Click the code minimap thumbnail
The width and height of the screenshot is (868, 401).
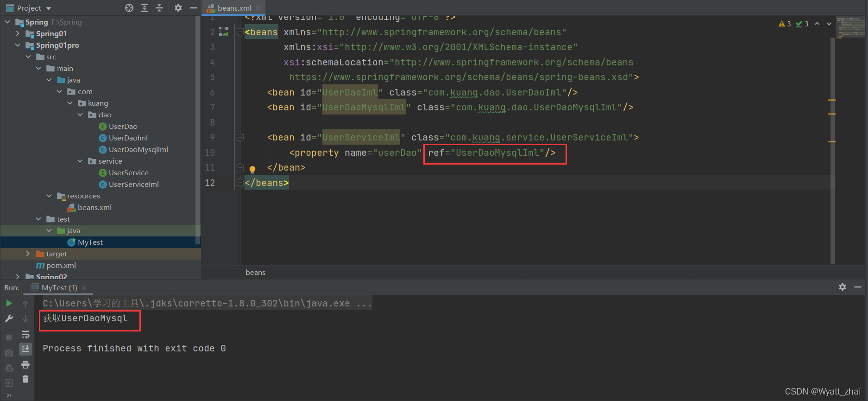point(851,27)
